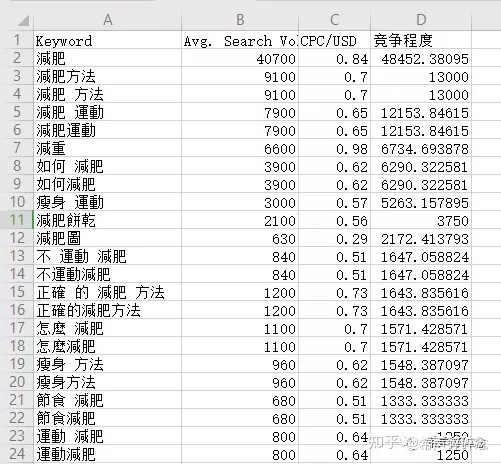Click the 正確 的 減肥 方法 cell in row 15
The width and height of the screenshot is (501, 464).
[107, 292]
